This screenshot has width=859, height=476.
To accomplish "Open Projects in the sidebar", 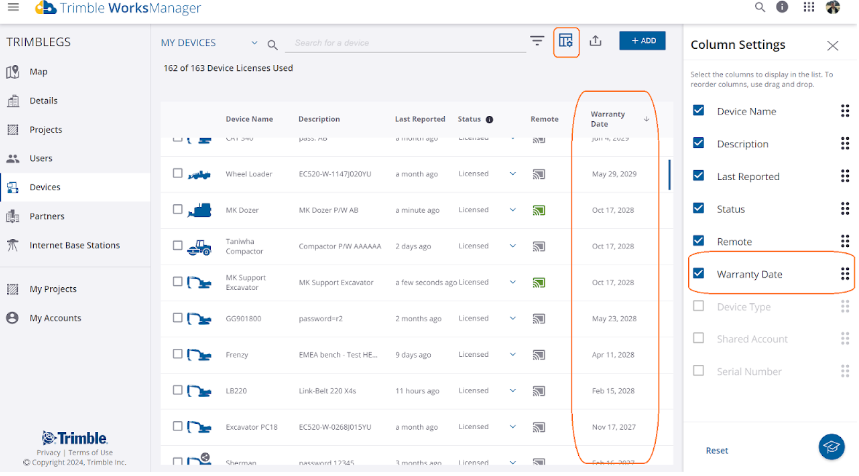I will 46,130.
